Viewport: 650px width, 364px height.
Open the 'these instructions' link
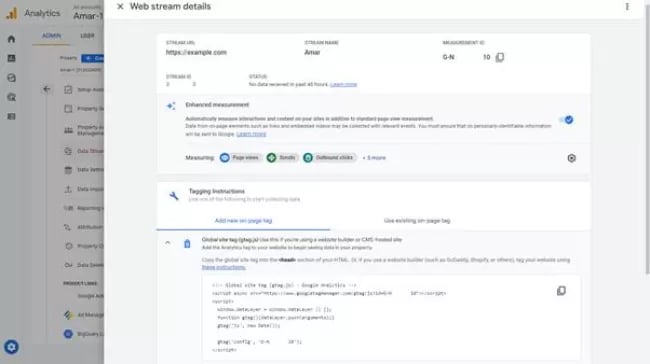tap(223, 267)
